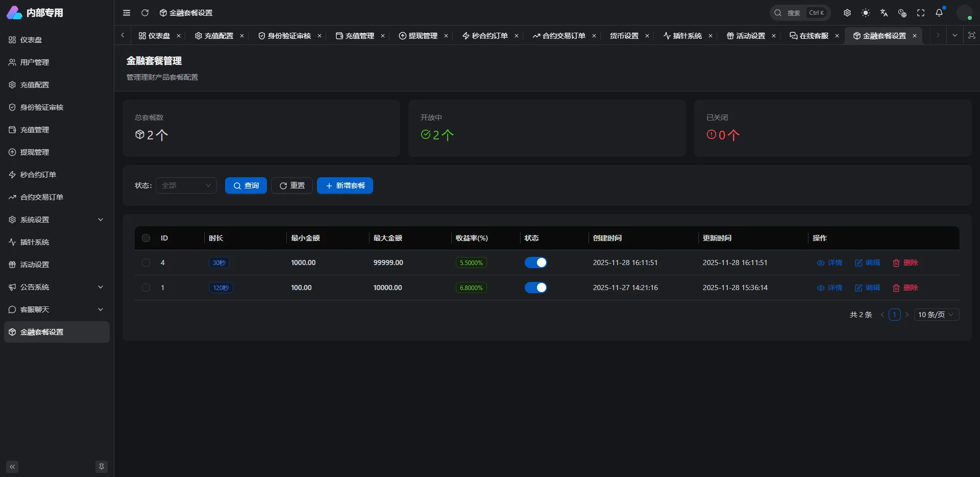Click the language translation icon

pos(884,13)
